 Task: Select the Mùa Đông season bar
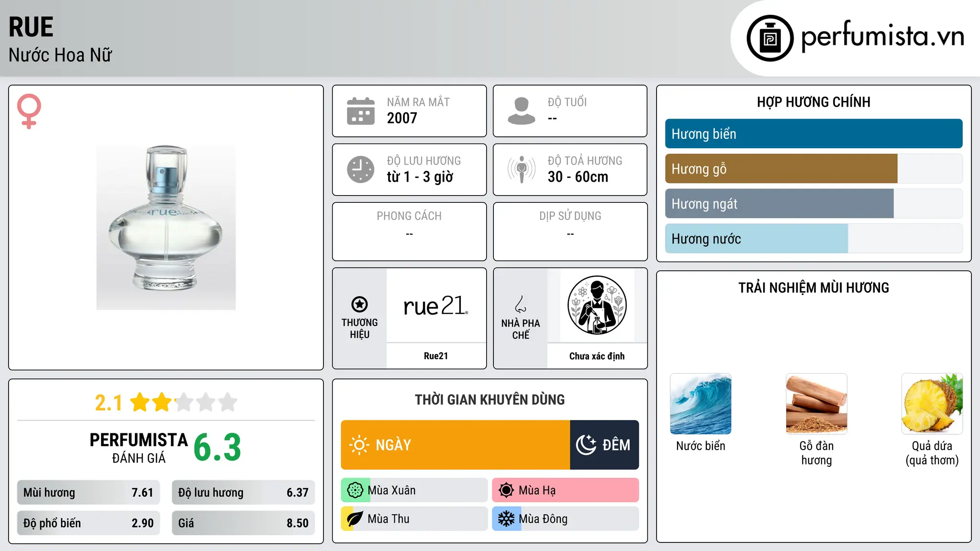pyautogui.click(x=566, y=519)
